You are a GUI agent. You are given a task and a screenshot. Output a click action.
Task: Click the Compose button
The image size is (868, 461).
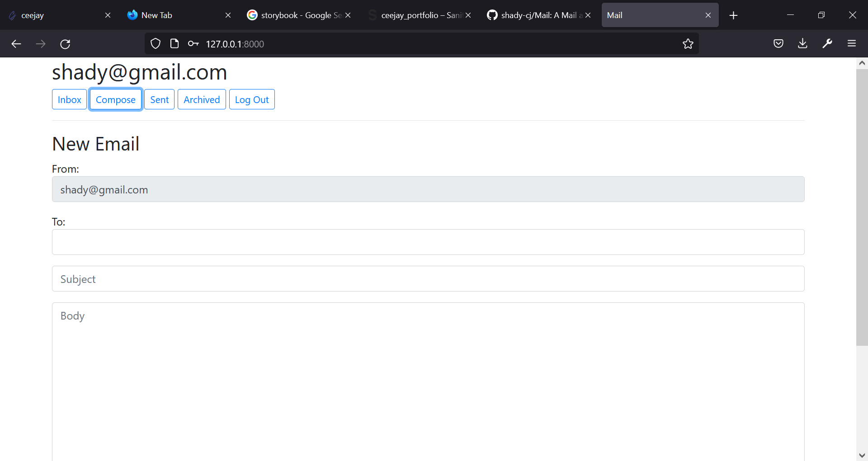coord(116,99)
